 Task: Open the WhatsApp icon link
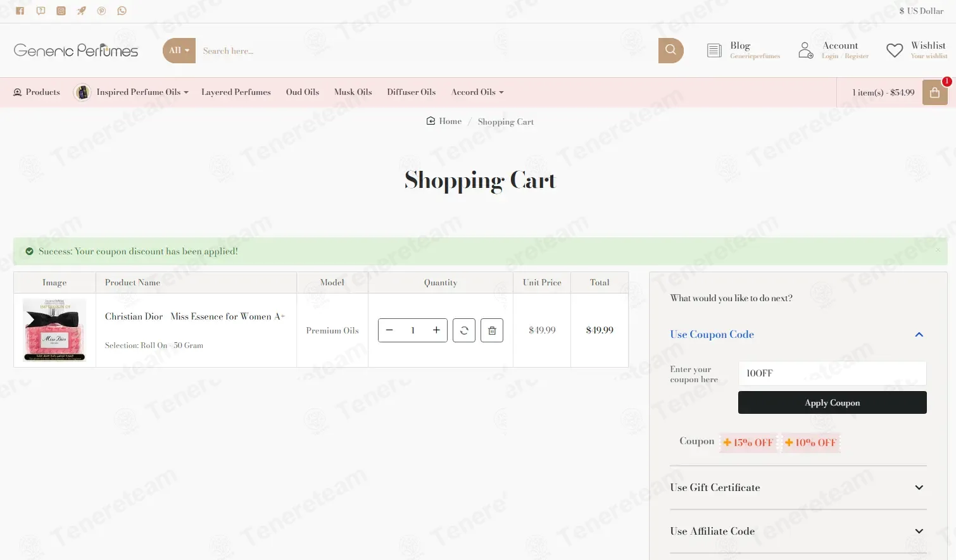point(122,11)
